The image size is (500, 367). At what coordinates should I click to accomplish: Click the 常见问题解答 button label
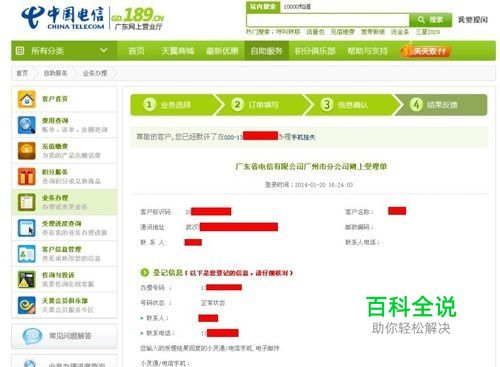pos(70,336)
